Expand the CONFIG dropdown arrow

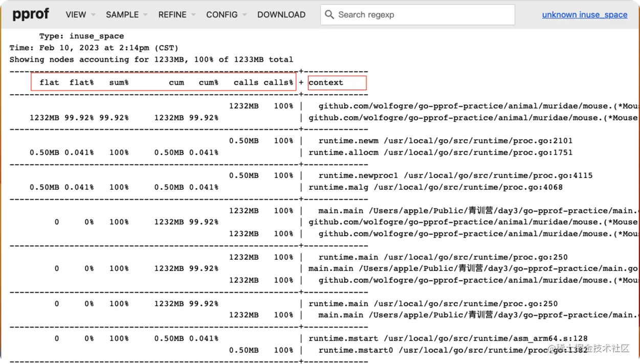click(244, 15)
